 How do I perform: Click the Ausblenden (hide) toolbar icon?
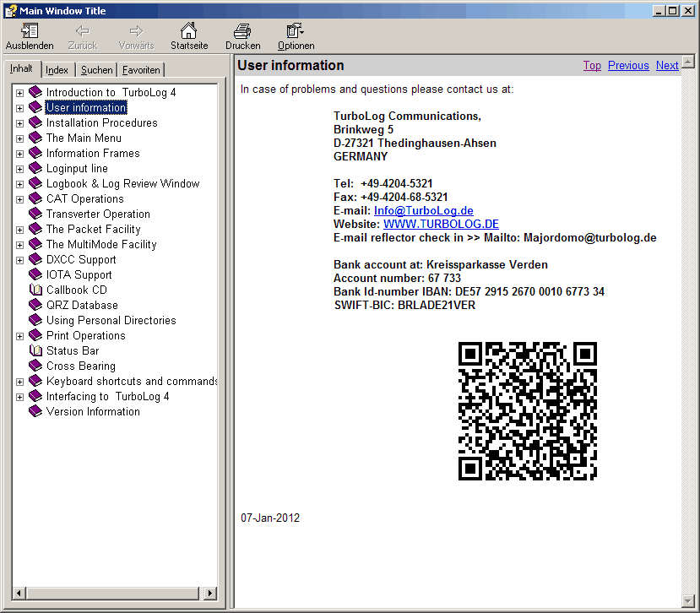(x=30, y=30)
